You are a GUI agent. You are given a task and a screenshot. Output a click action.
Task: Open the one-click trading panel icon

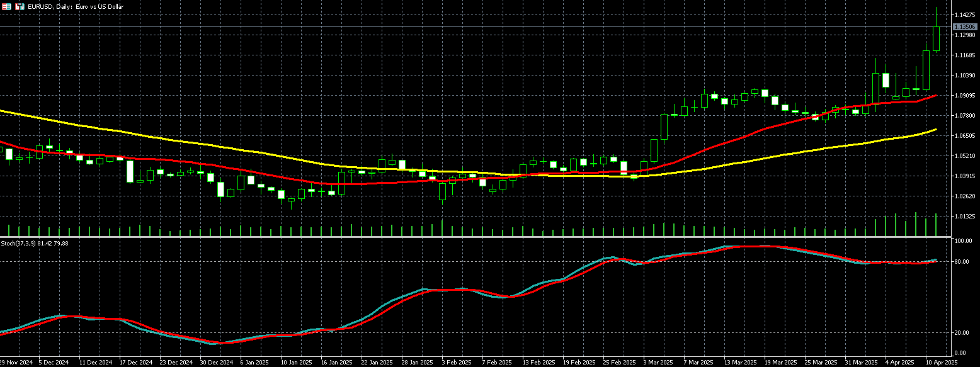click(6, 6)
